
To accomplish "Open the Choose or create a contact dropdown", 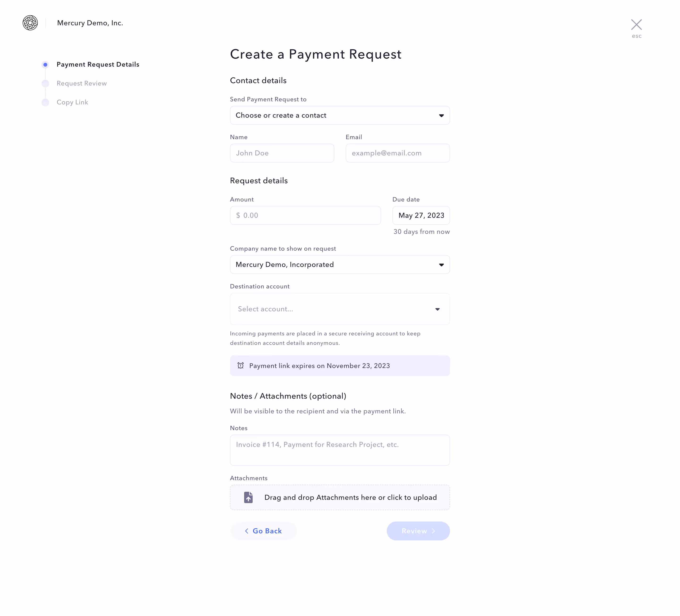I will pos(340,115).
